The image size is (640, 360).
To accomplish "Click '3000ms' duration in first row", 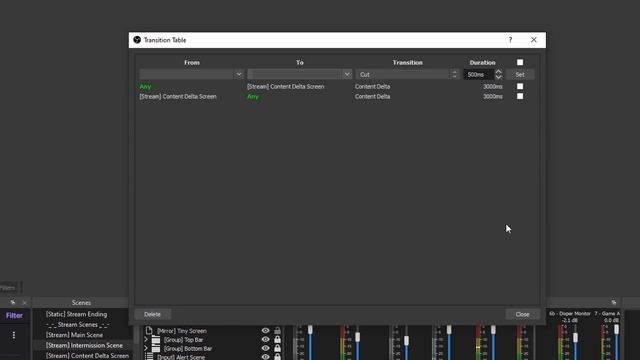I will click(493, 87).
